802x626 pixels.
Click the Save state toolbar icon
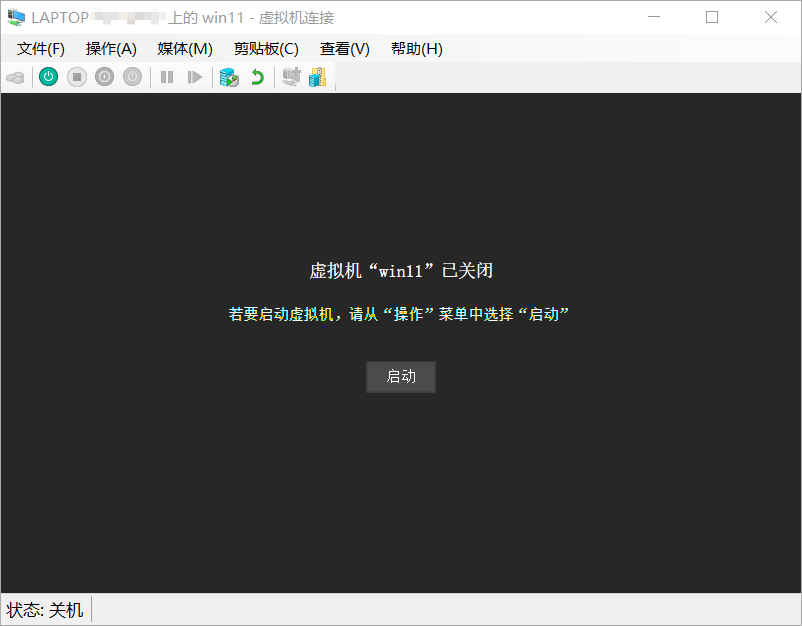coord(132,77)
